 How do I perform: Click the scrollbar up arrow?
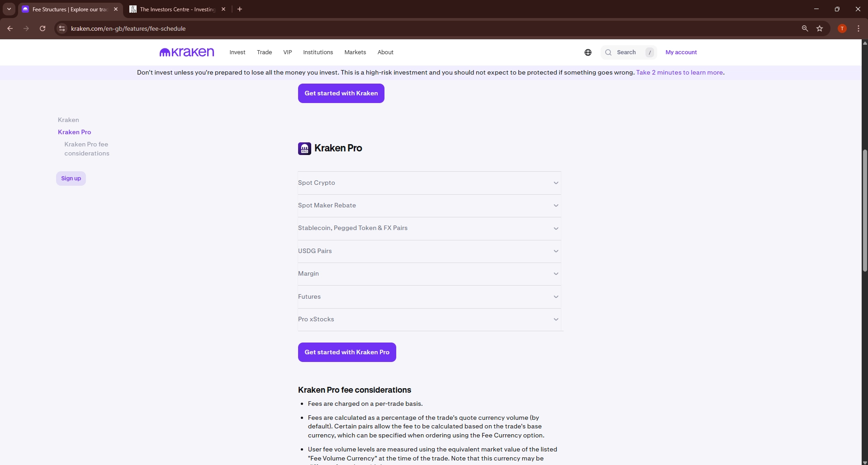pos(865,43)
